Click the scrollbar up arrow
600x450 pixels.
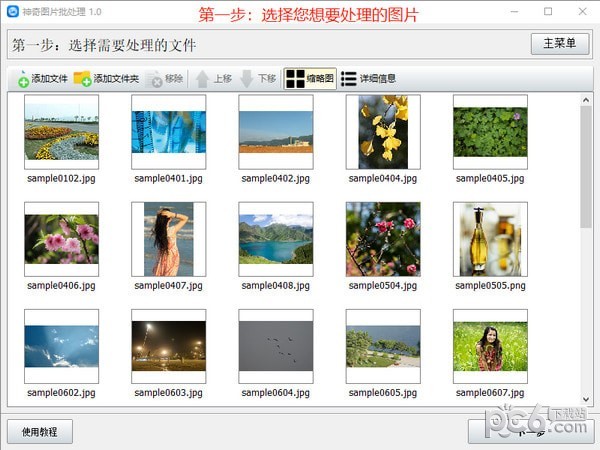(x=586, y=100)
